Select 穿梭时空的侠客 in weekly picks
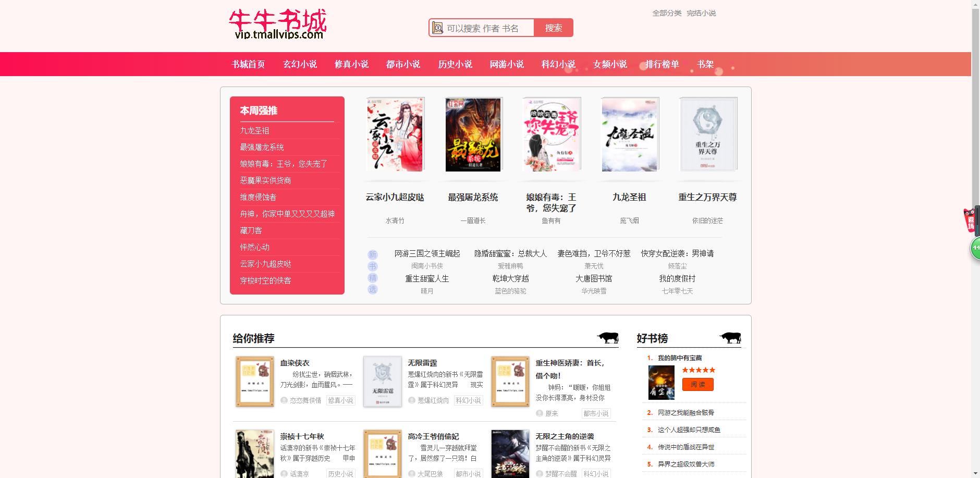 [265, 281]
